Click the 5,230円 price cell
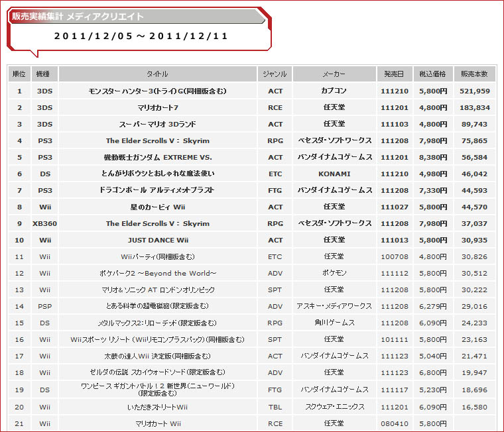The height and width of the screenshot is (432, 504). click(x=433, y=390)
